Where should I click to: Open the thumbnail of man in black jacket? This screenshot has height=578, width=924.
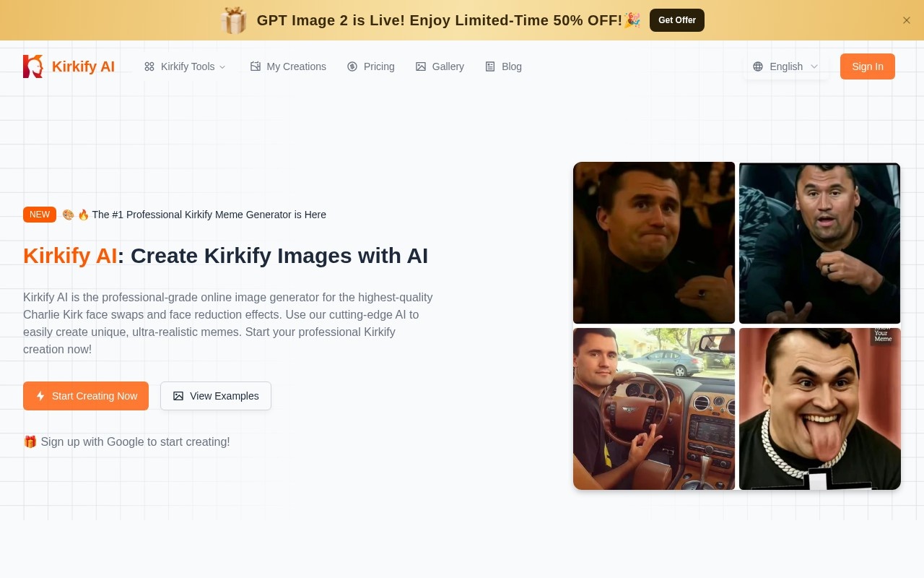tap(820, 243)
